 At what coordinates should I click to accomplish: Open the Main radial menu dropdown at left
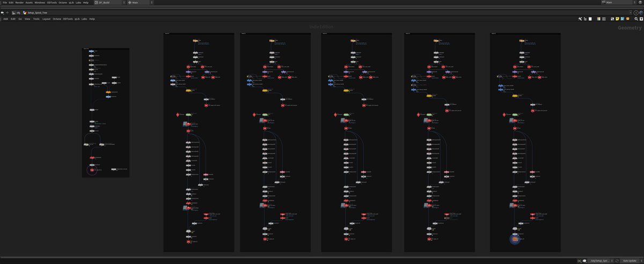(x=140, y=3)
